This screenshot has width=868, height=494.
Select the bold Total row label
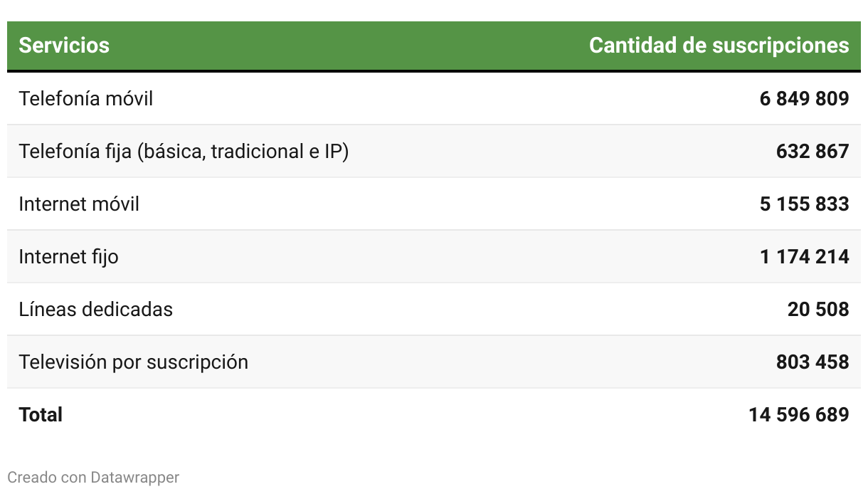click(41, 414)
